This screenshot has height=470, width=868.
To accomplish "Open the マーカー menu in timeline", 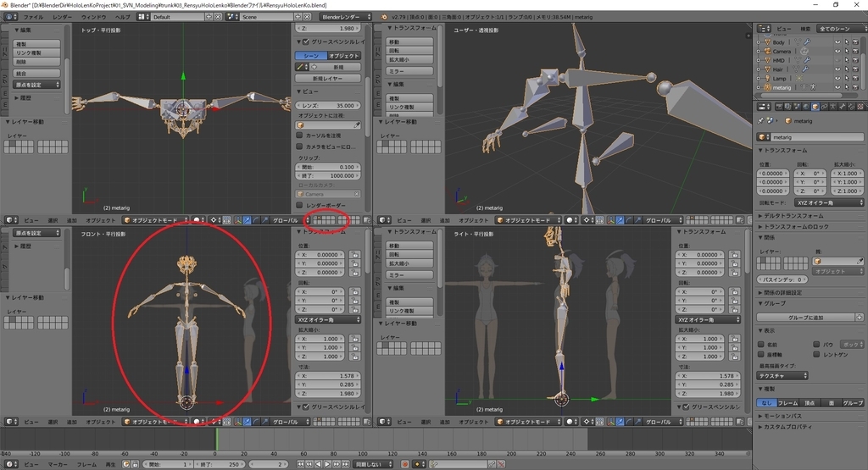I will point(57,464).
